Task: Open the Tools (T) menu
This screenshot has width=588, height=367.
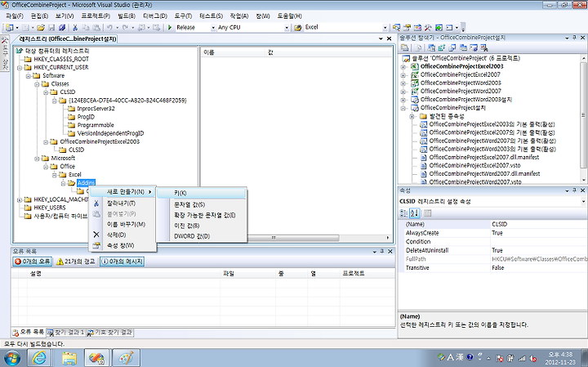Action: click(x=183, y=16)
